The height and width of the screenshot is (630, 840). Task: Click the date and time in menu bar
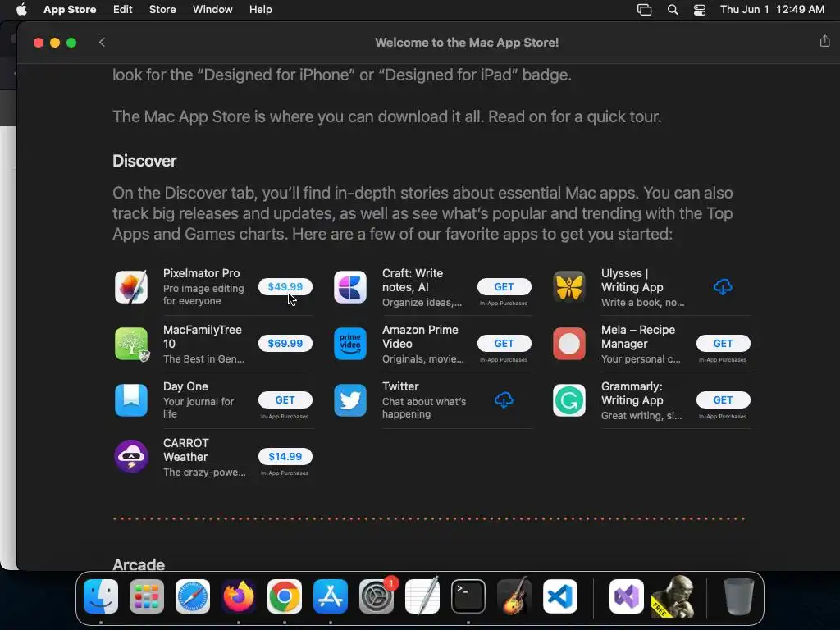point(772,10)
